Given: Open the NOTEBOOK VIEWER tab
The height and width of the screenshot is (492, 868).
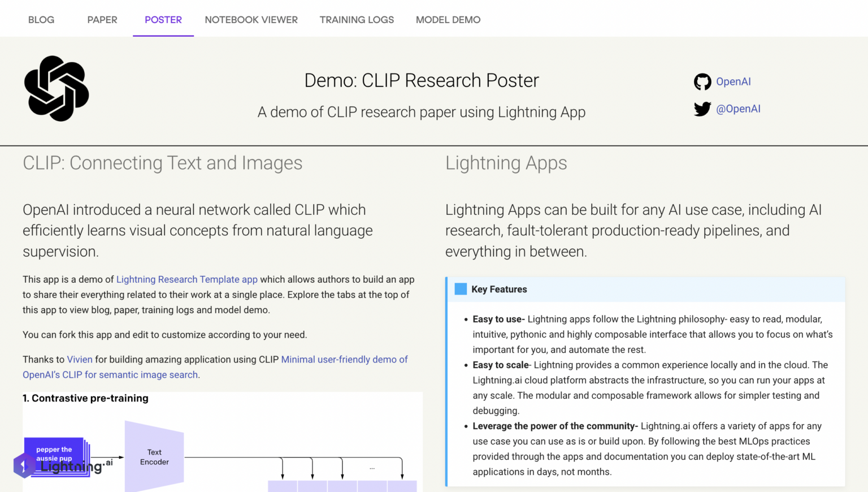Looking at the screenshot, I should click(x=251, y=20).
